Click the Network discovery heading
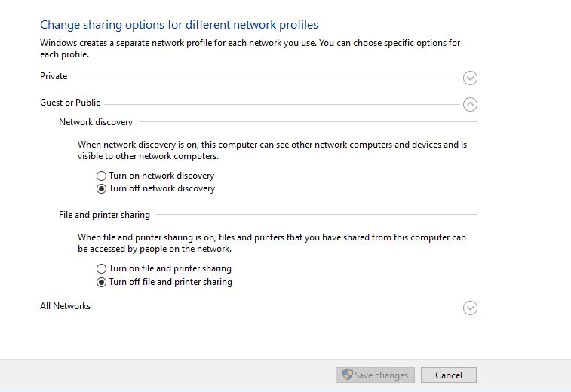Screen dimensions: 571x392 tap(96, 122)
